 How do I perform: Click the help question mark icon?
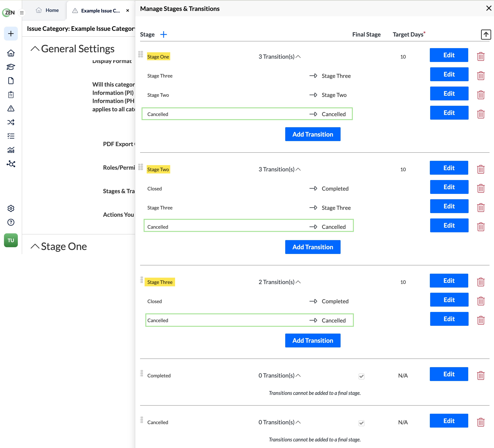coord(11,222)
